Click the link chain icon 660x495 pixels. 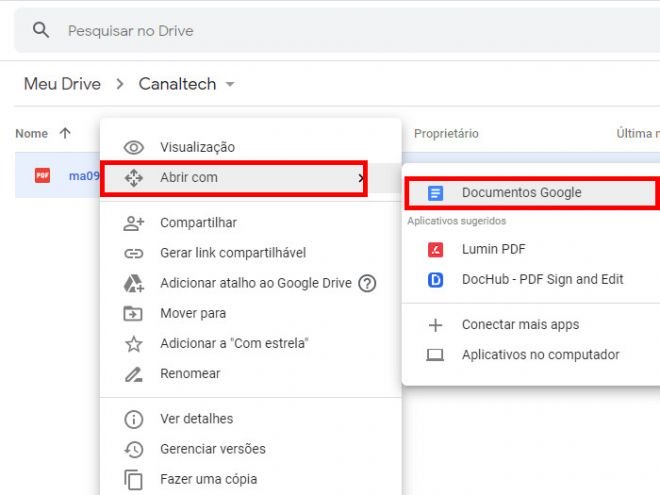(x=133, y=253)
